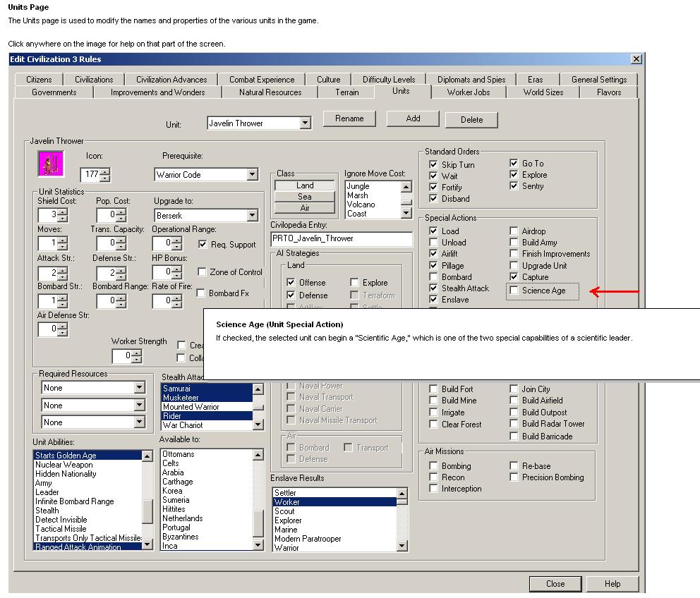Click the Defense Str. spinner control
The height and width of the screenshot is (598, 700).
click(x=121, y=273)
